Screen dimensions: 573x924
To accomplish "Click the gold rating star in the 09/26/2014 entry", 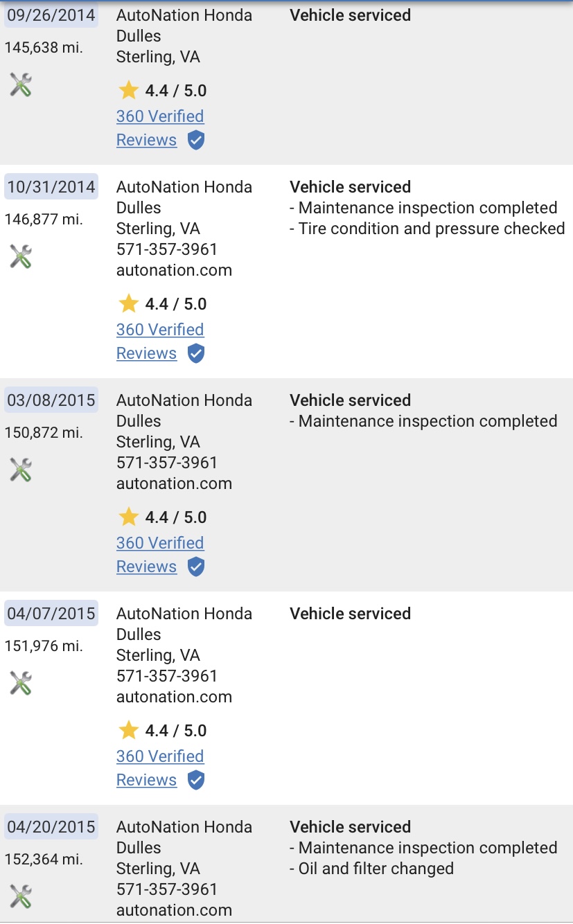I will [x=128, y=90].
